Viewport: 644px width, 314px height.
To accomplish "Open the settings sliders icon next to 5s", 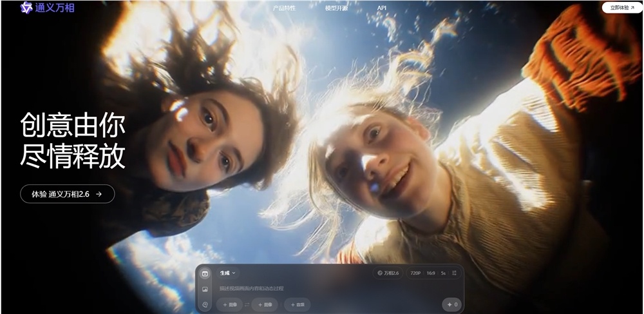I will pyautogui.click(x=455, y=273).
